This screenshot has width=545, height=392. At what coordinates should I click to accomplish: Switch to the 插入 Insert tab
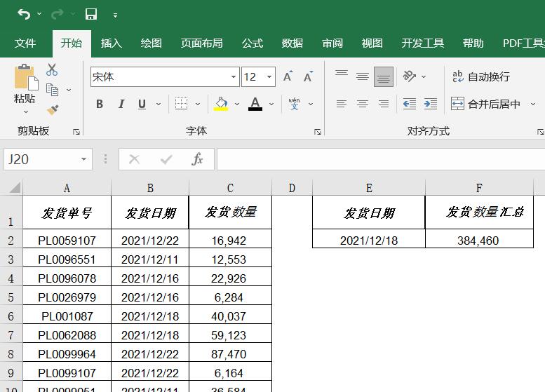112,43
